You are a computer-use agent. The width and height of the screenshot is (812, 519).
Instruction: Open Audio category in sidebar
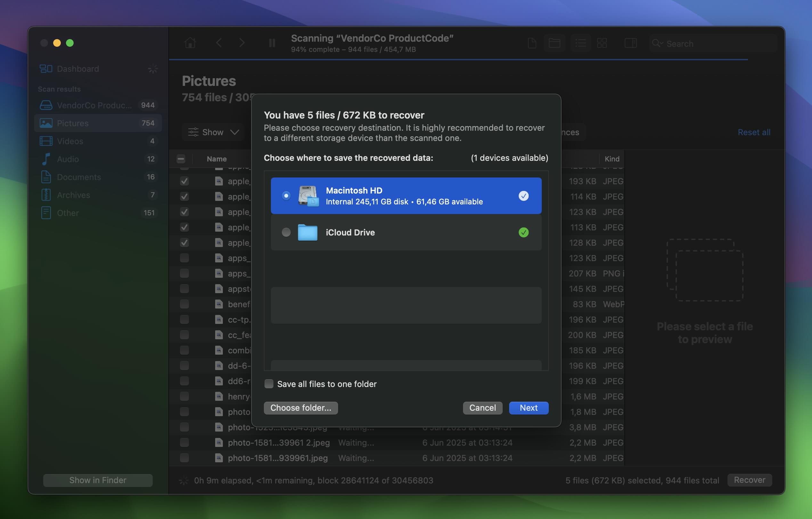pos(98,159)
